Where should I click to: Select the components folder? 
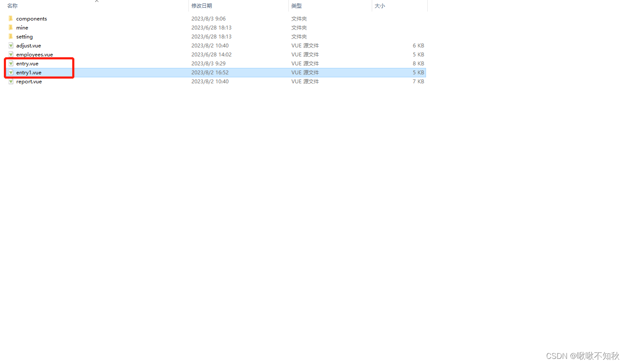(31, 18)
